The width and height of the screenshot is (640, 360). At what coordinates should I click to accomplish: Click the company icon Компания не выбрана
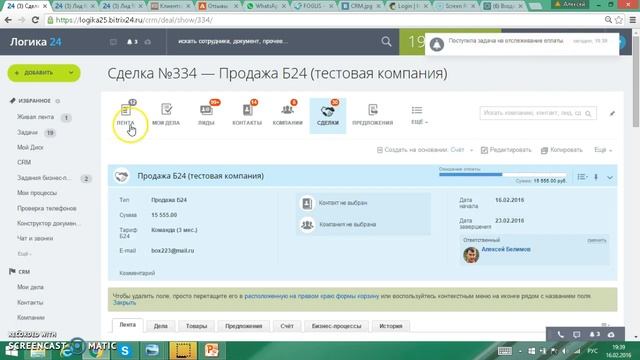(307, 224)
